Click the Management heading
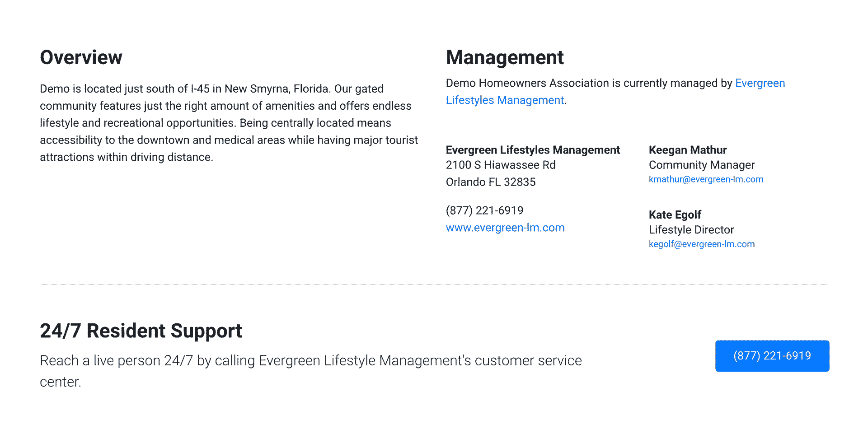Viewport: 868px width, 434px height. (505, 57)
